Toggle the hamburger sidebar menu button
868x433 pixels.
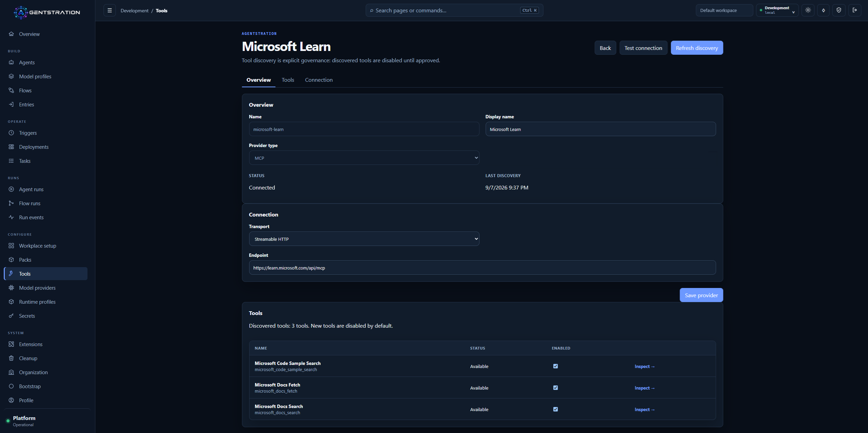click(110, 10)
